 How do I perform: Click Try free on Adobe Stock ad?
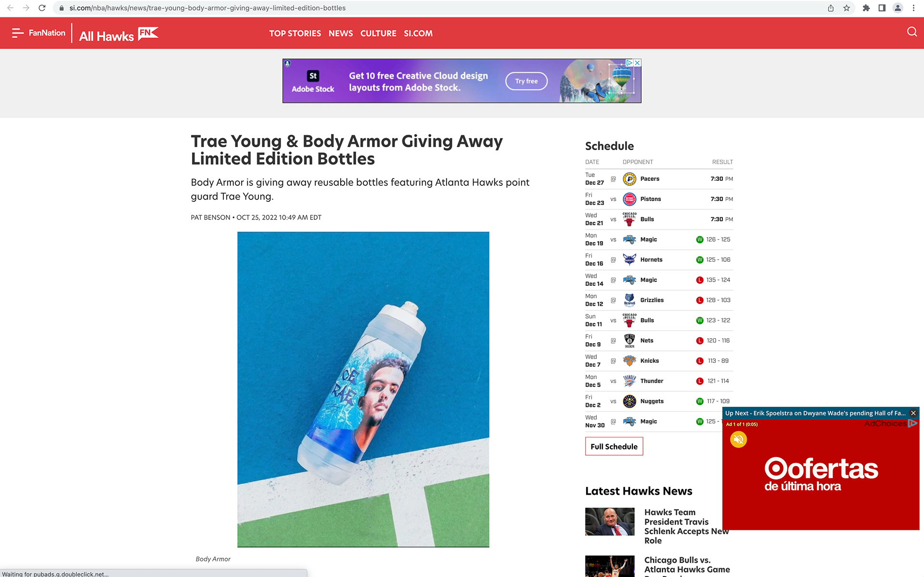coord(526,81)
